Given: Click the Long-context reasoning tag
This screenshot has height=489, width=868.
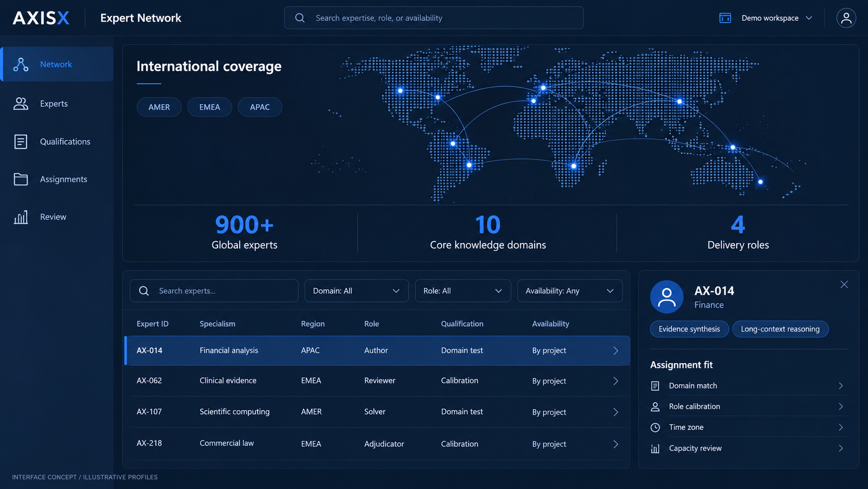Looking at the screenshot, I should coord(780,329).
